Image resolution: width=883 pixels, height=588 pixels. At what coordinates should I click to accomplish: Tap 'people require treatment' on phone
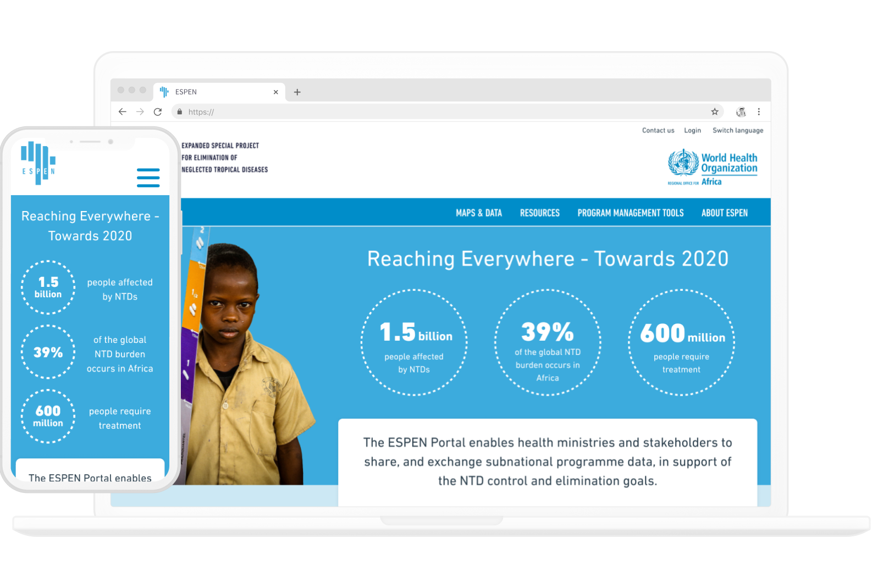[x=120, y=418]
